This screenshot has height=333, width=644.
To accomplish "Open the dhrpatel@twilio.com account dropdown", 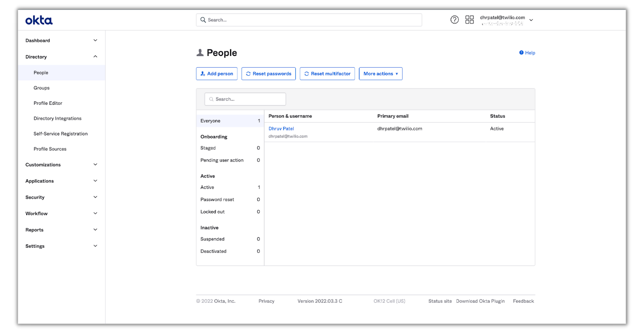I will [506, 20].
